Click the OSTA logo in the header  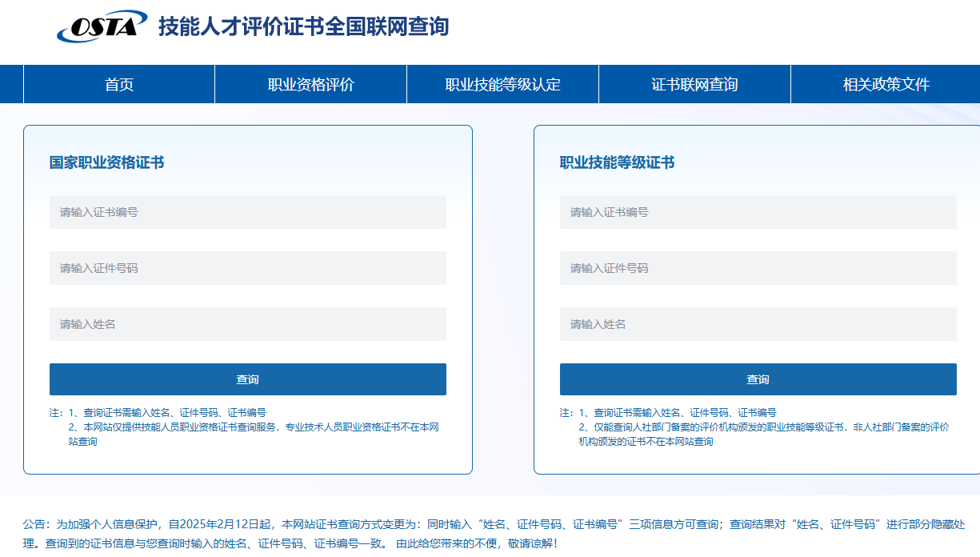[x=102, y=26]
